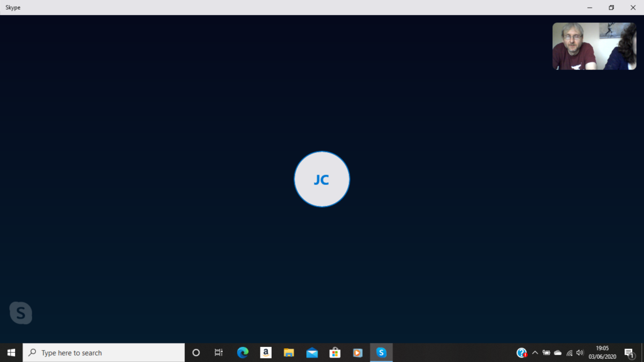Open the Action Center notifications

(629, 353)
